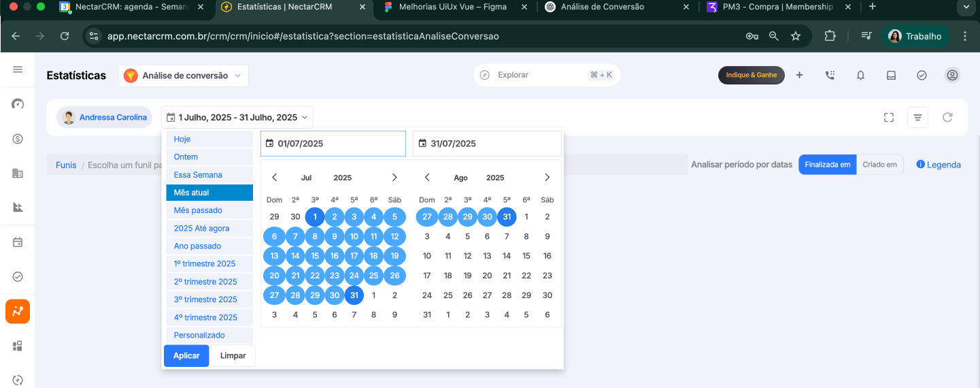
Task: Go to the next month using the right chevron by Ago 2025
Action: [547, 178]
